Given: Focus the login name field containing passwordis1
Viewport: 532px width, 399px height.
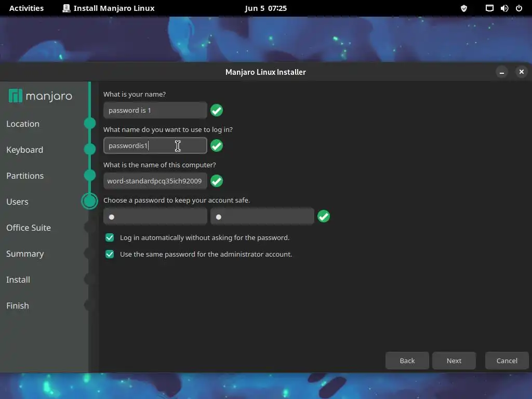Looking at the screenshot, I should pyautogui.click(x=155, y=145).
